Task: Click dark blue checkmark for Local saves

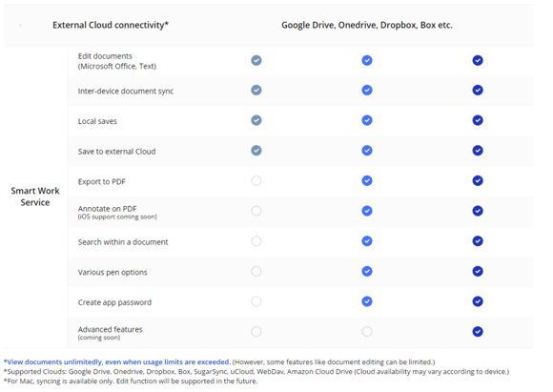Action: point(478,120)
